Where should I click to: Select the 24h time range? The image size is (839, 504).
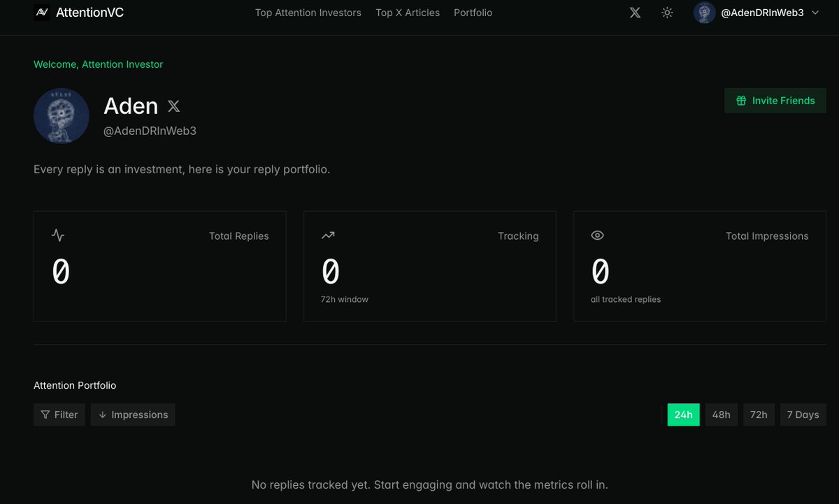[684, 415]
